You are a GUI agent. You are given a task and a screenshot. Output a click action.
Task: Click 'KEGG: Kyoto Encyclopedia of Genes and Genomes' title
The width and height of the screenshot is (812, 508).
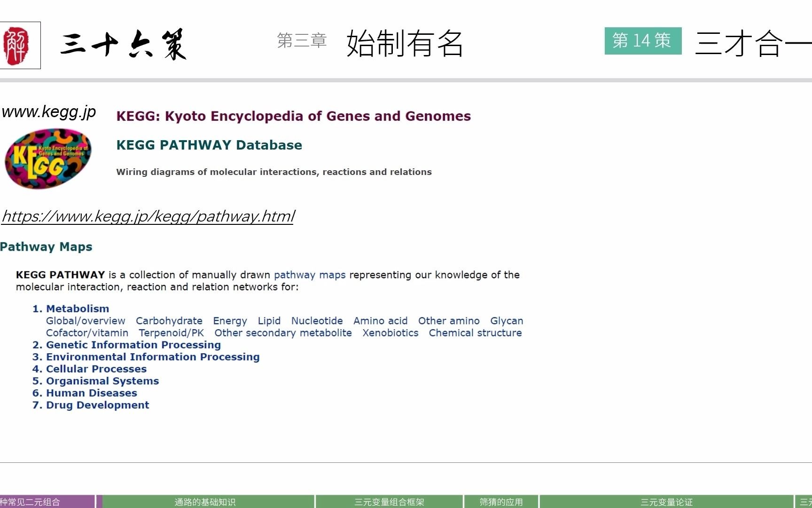(x=294, y=116)
